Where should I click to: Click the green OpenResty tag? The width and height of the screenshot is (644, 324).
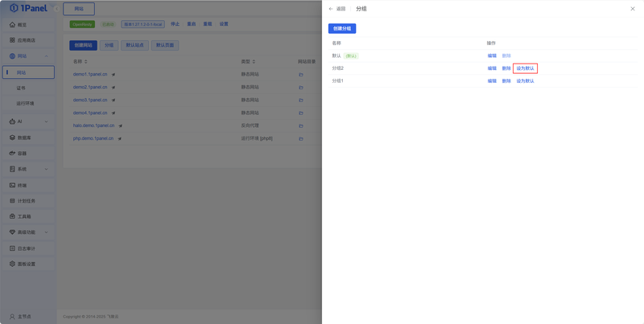[82, 24]
